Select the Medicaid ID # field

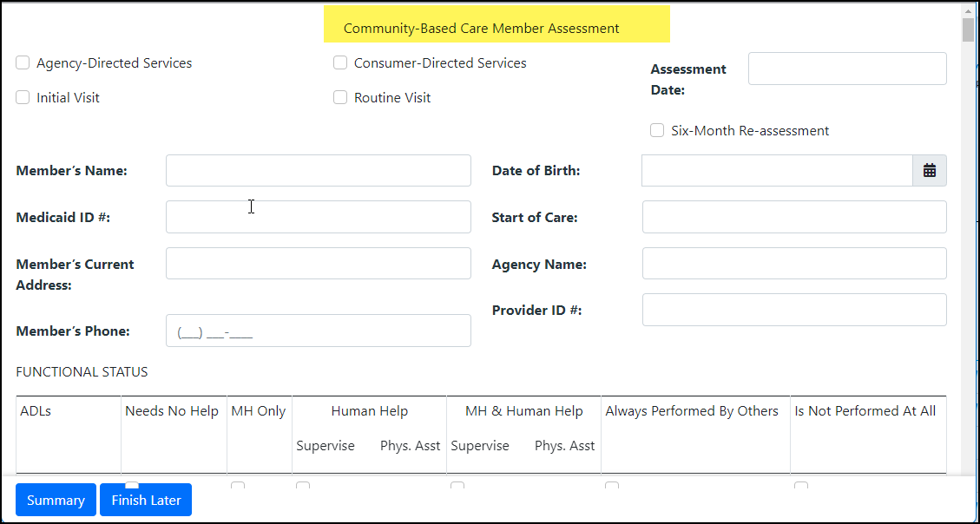(x=318, y=217)
